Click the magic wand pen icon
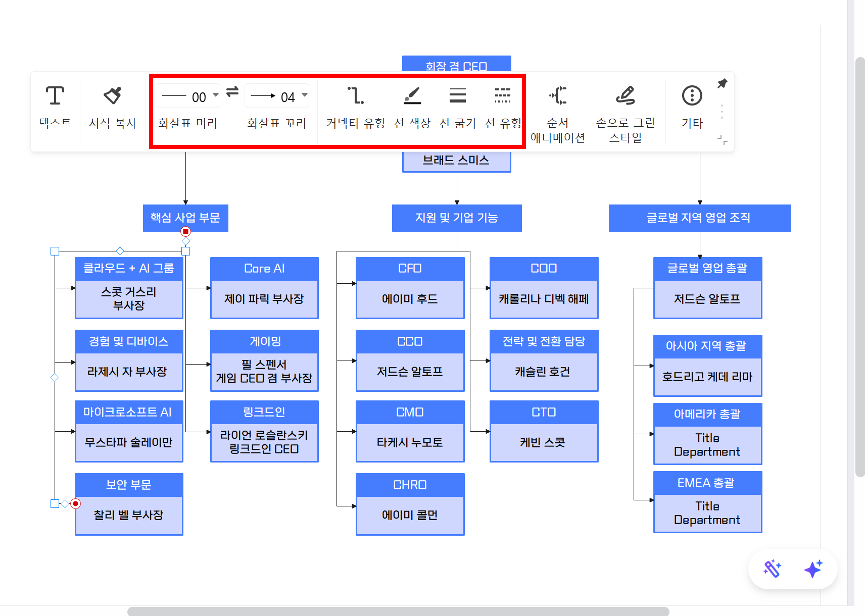Screen dimensions: 865x616 (x=773, y=569)
